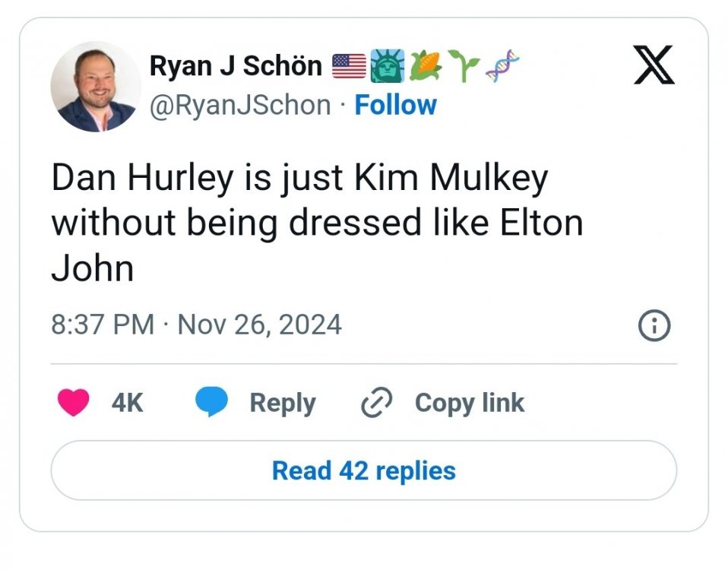Click the blue reply bubble icon
The height and width of the screenshot is (570, 728).
pyautogui.click(x=211, y=403)
